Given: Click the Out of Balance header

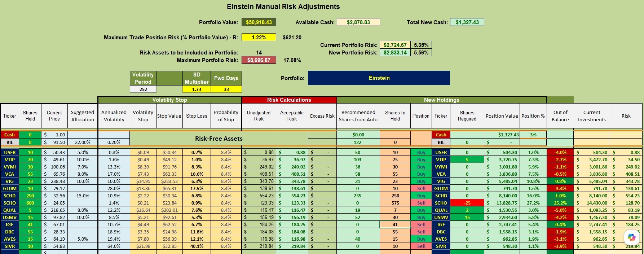Looking at the screenshot, I should pyautogui.click(x=560, y=116).
